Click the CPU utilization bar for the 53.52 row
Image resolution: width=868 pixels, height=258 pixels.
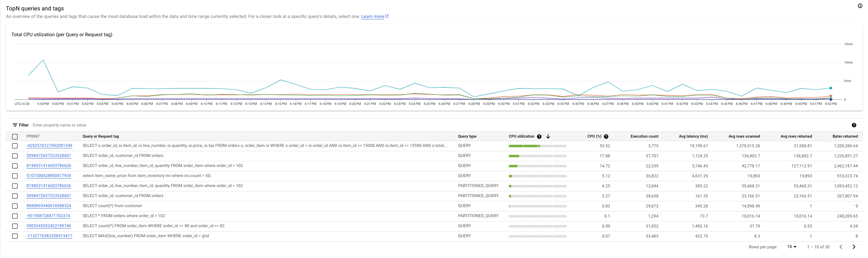click(x=537, y=146)
